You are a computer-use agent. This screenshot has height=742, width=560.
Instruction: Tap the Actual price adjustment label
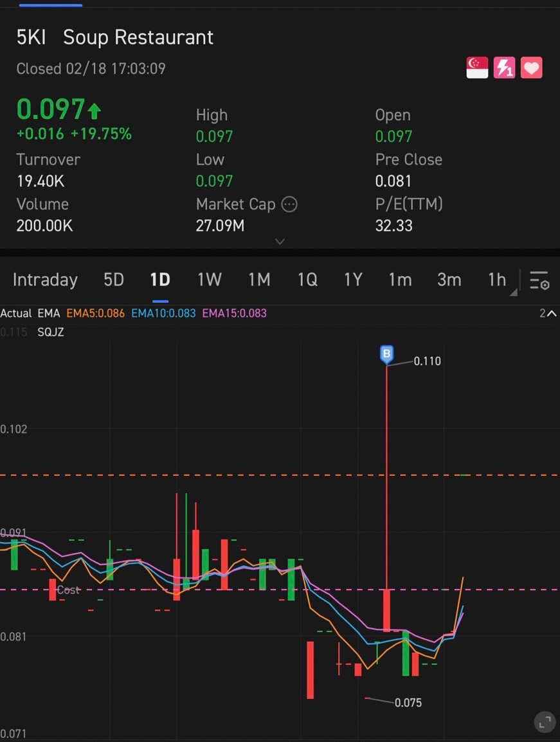point(15,313)
